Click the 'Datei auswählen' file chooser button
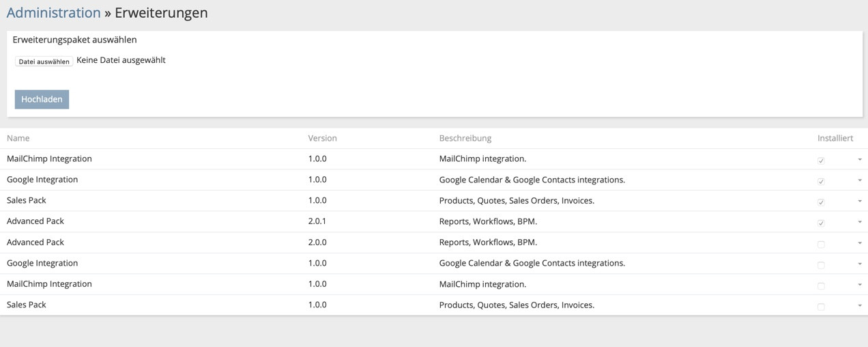 (44, 61)
